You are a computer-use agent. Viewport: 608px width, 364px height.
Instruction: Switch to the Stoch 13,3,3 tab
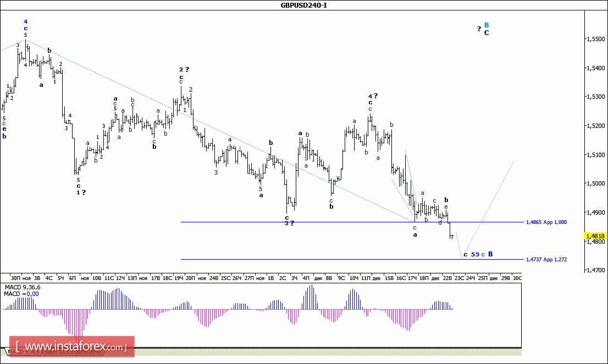tap(73, 352)
